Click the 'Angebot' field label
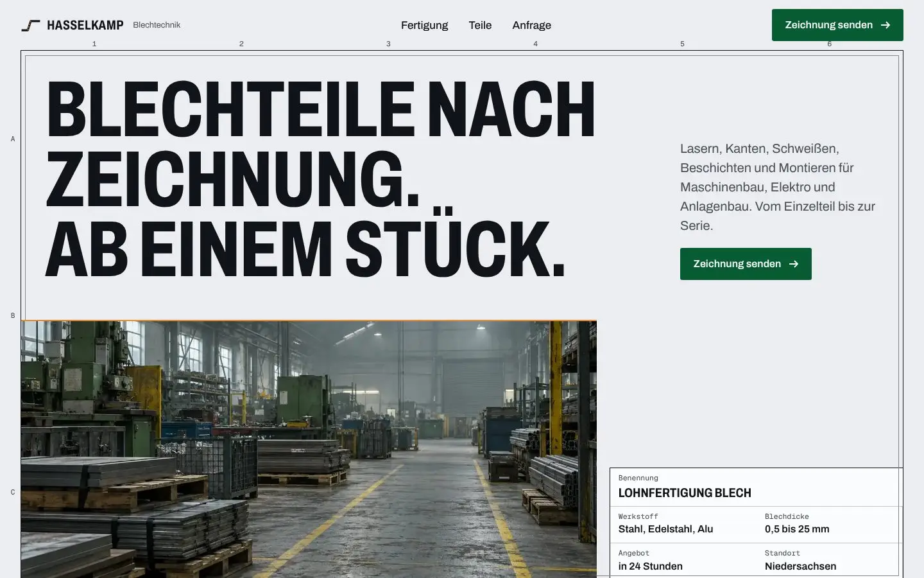Screen dimensions: 924x578 point(634,553)
